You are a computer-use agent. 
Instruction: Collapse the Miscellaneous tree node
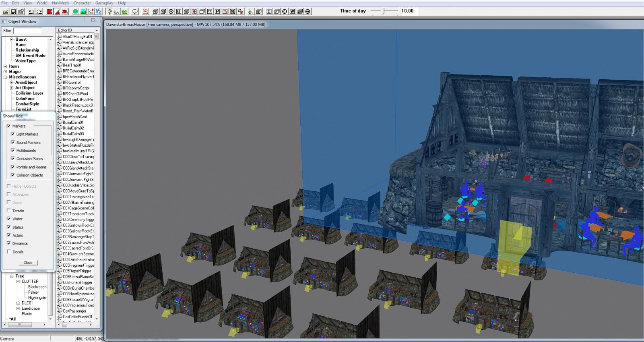pyautogui.click(x=5, y=77)
